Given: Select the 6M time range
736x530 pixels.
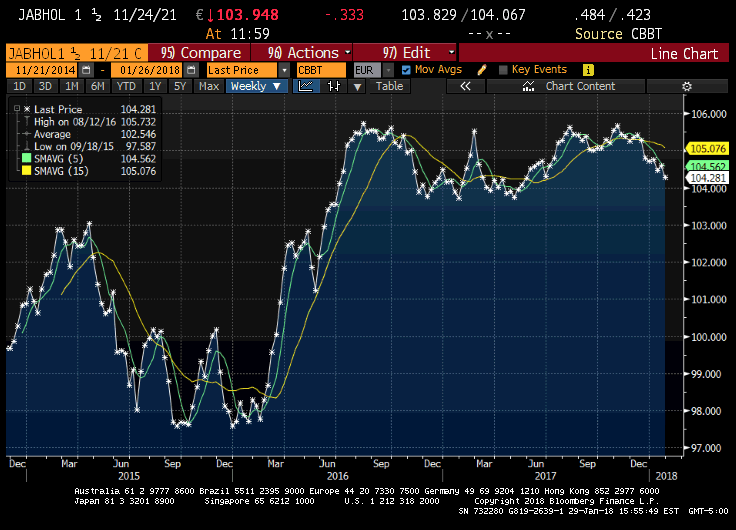Looking at the screenshot, I should click(98, 86).
